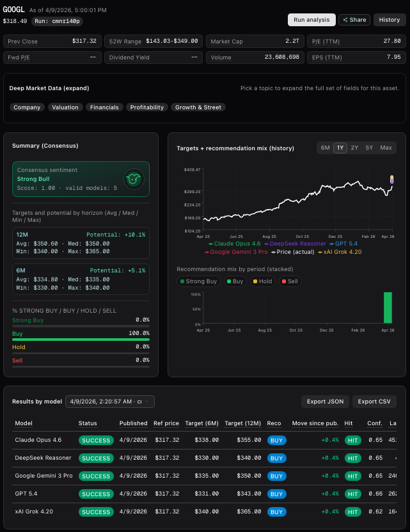Select the xAI Grok 4.20 row name

(x=34, y=512)
